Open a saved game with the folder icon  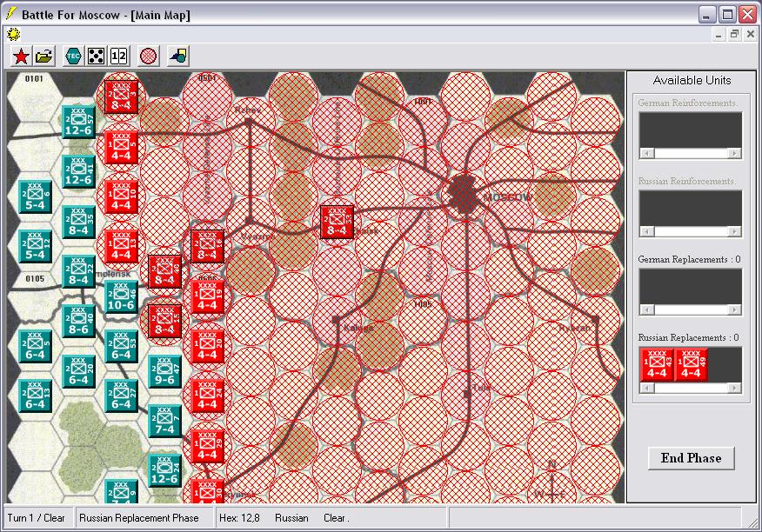(44, 57)
